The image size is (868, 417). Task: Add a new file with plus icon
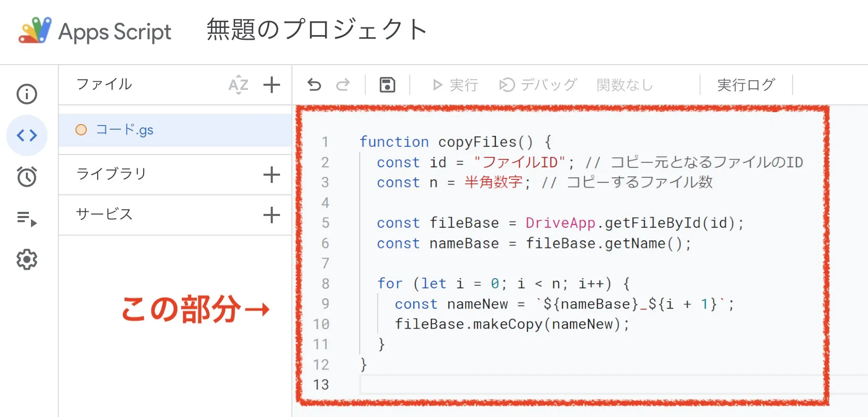point(272,85)
